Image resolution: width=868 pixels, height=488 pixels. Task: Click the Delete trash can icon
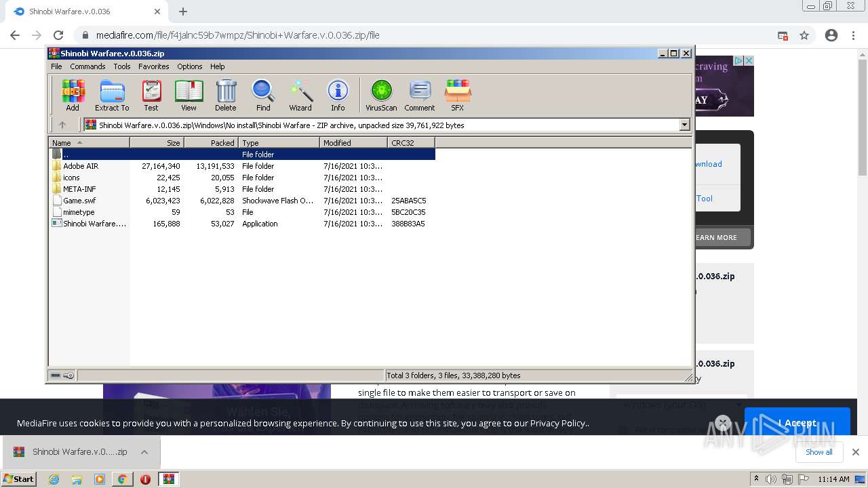(x=226, y=95)
